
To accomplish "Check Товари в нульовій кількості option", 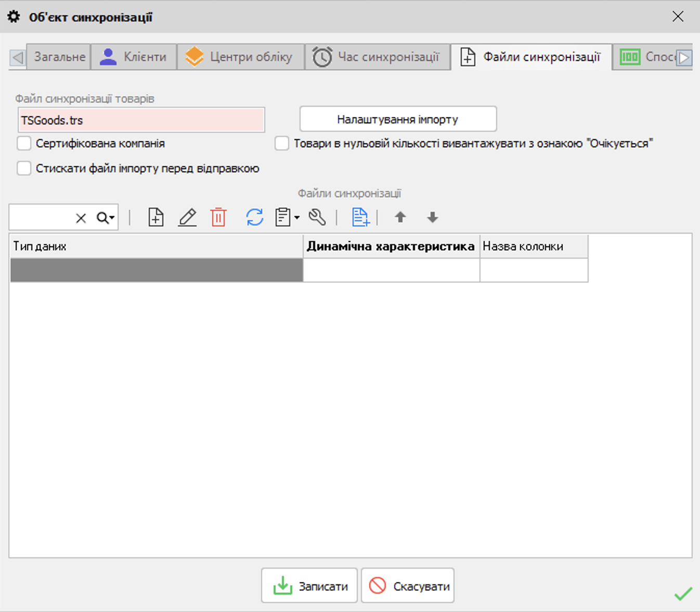I will point(282,144).
